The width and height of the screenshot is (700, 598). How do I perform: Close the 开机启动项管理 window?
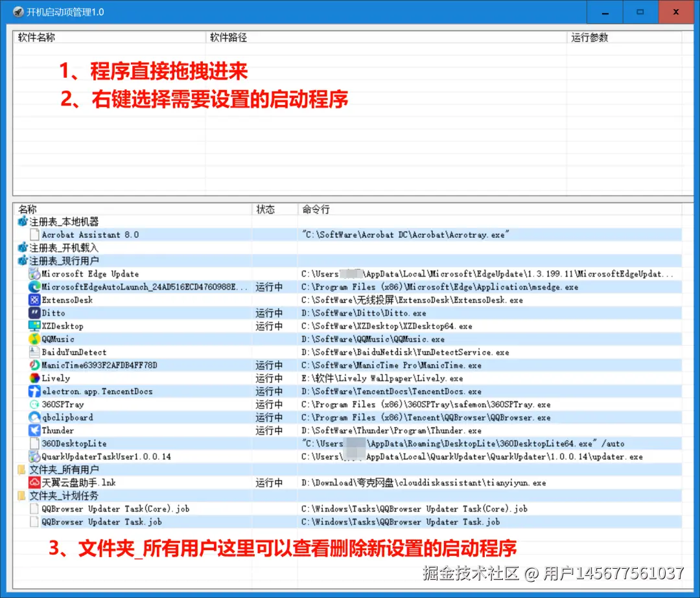coord(676,12)
